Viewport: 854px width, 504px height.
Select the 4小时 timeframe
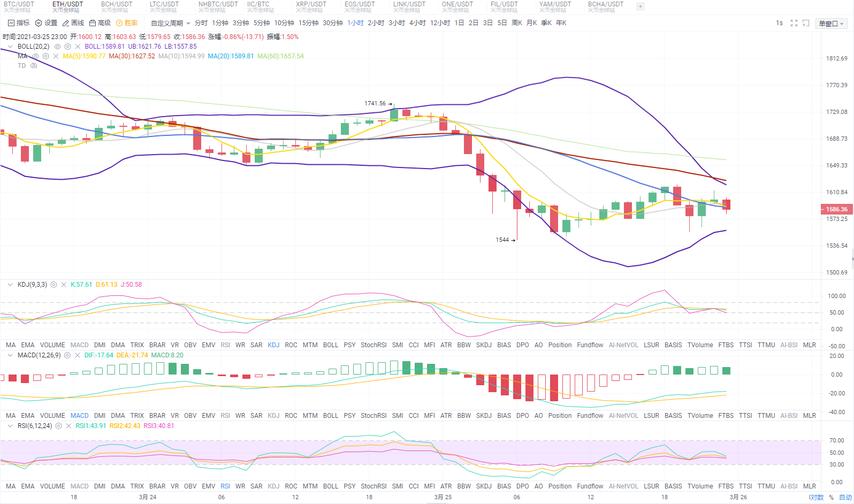(x=417, y=23)
